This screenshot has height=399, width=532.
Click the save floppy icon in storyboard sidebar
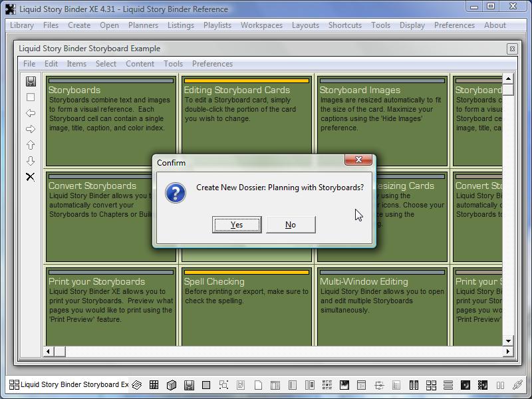pos(31,81)
